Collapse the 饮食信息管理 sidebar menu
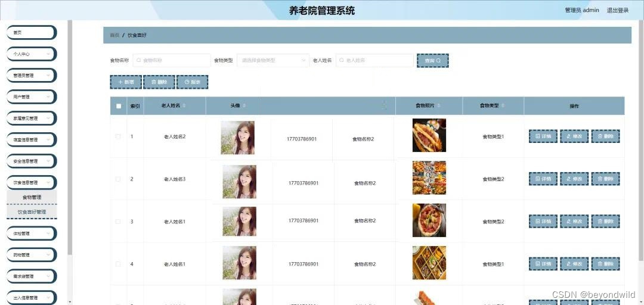644x305 pixels. pyautogui.click(x=32, y=182)
